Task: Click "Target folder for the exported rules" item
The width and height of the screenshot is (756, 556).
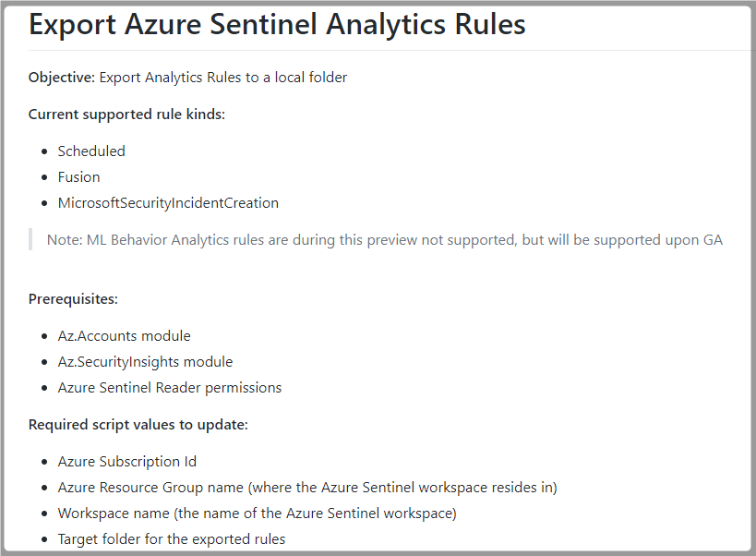Action: pyautogui.click(x=172, y=539)
